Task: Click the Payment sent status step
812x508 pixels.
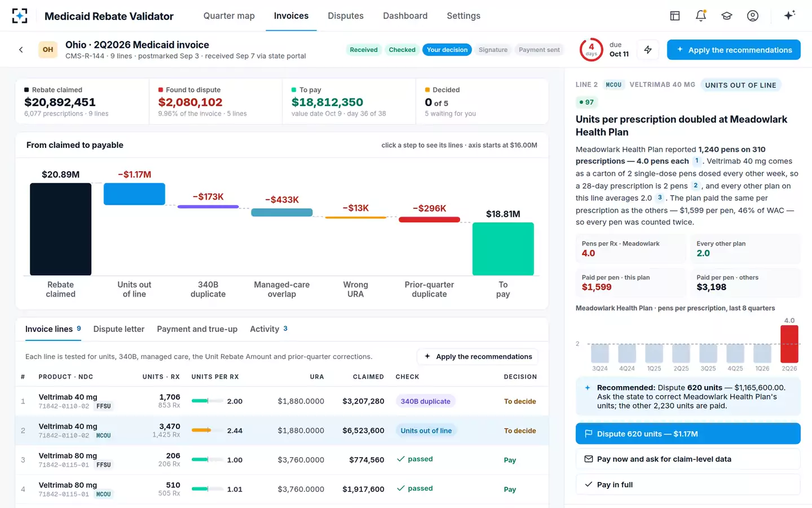Action: pos(539,50)
